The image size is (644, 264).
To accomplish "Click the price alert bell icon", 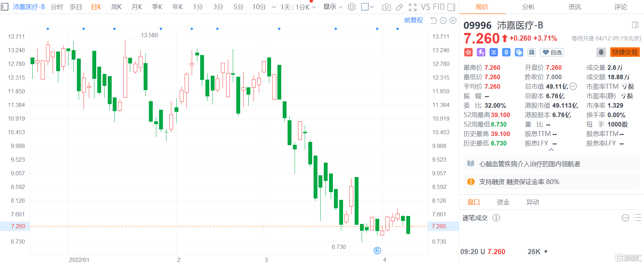I will (601, 52).
